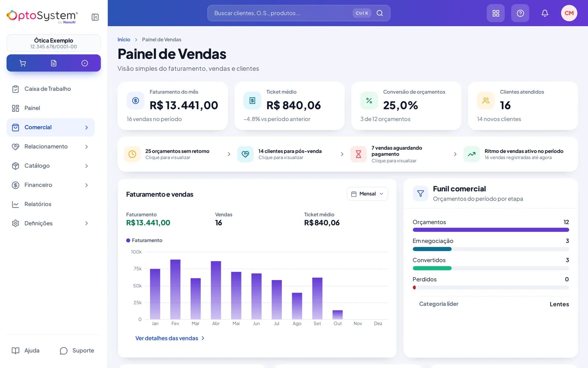Open the document quick action icon
Screen dimensions: 588x368
click(54, 63)
